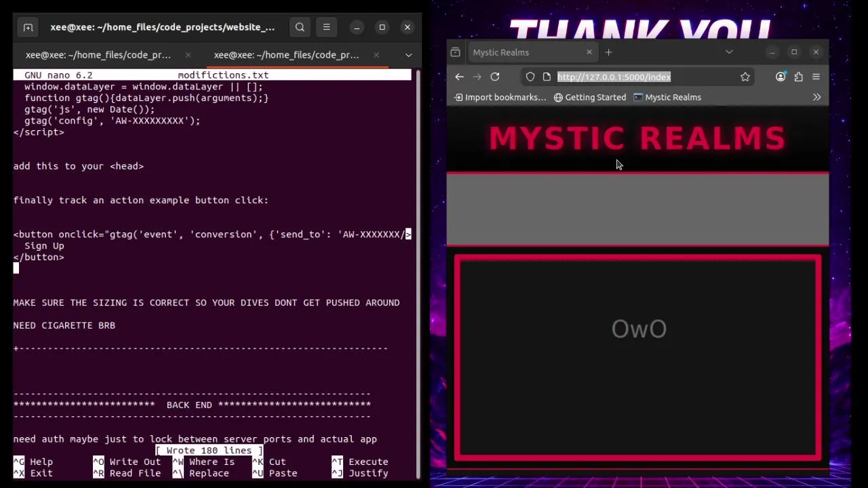This screenshot has width=868, height=488.
Task: Go forward in Firefox
Action: click(477, 77)
